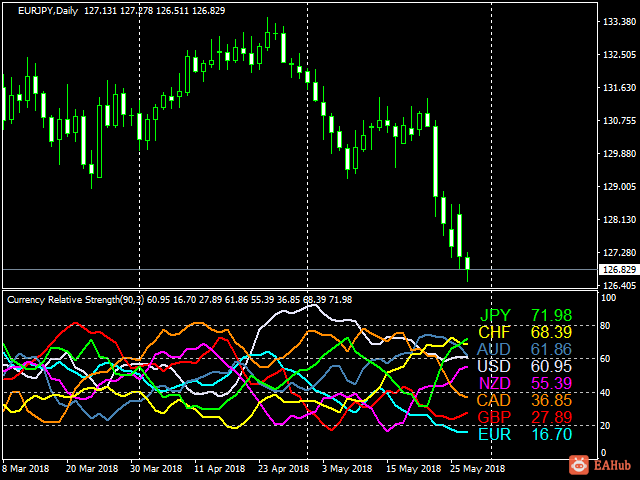
Task: Select the NZD legend label
Action: click(x=495, y=383)
